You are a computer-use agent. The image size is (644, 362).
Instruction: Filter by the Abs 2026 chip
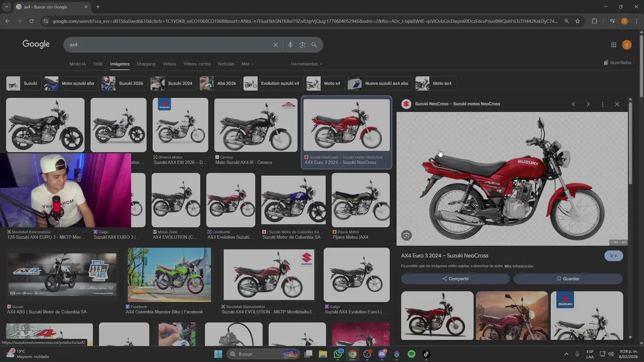click(x=219, y=83)
